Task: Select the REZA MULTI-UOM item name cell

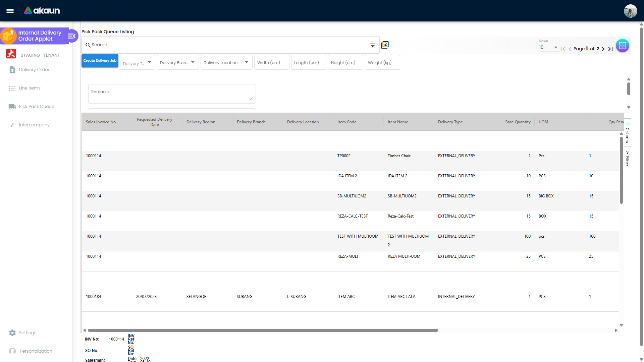Action: pyautogui.click(x=404, y=256)
